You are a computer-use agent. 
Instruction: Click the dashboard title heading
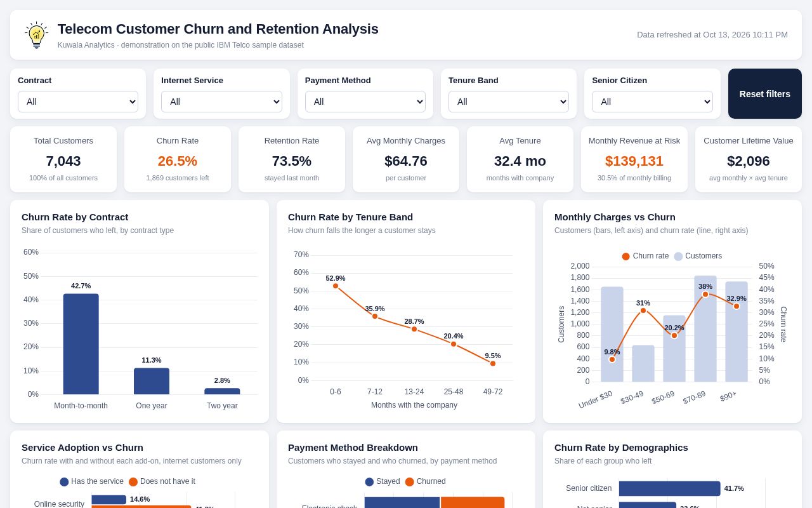(x=218, y=29)
